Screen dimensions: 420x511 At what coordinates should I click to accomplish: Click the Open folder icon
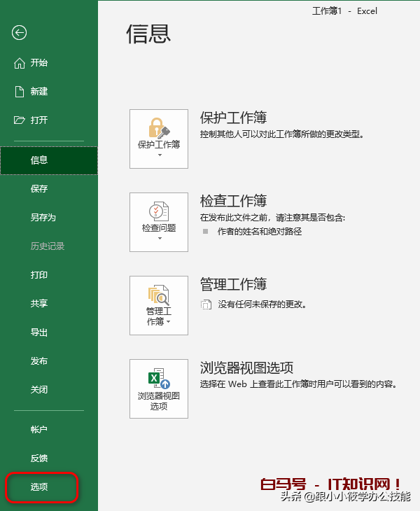[20, 120]
